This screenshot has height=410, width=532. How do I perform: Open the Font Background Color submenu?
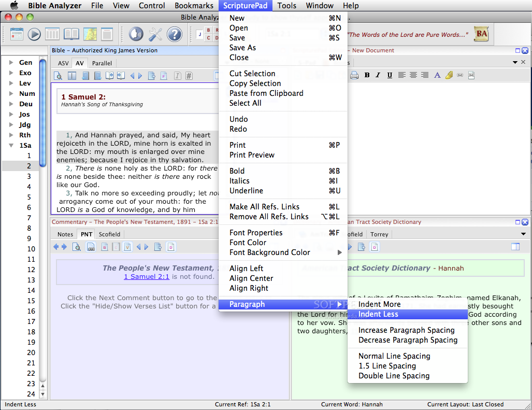[x=283, y=252]
